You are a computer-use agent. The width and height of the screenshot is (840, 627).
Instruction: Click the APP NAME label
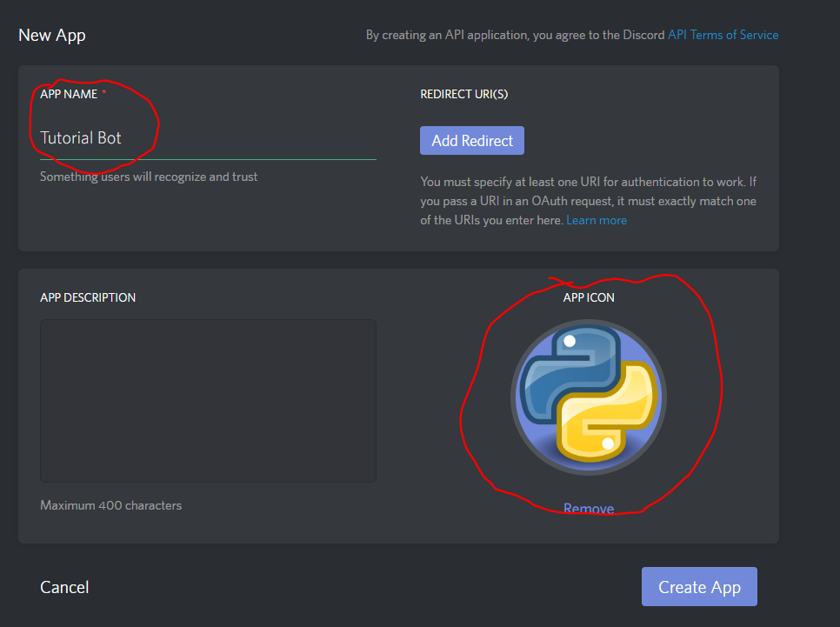(69, 94)
